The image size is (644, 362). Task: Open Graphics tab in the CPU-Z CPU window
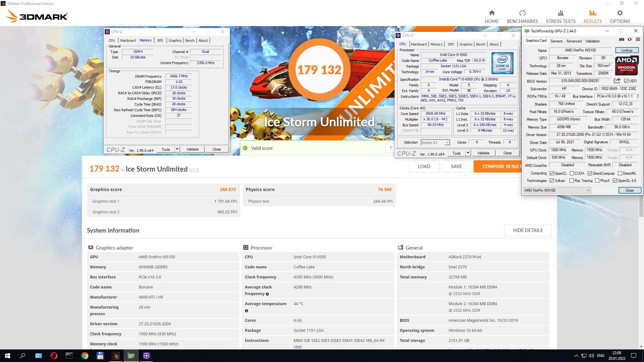466,44
